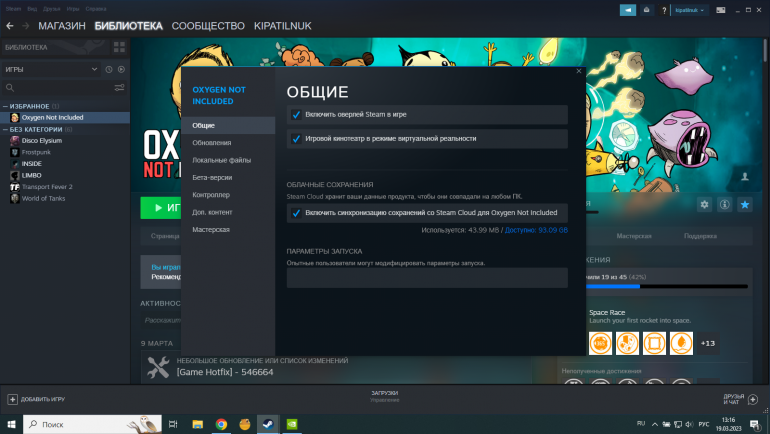Viewport: 770px width, 434px height.
Task: Click the recent activity clock icon
Action: [108, 69]
